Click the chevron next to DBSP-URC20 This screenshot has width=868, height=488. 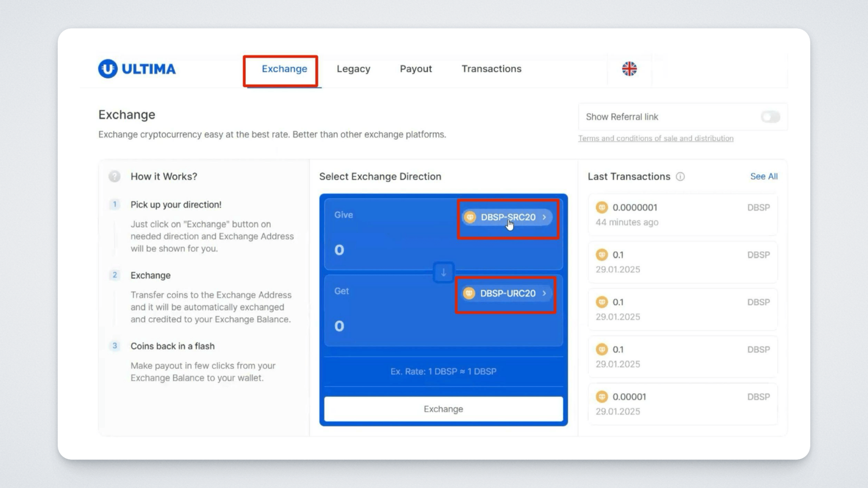click(544, 294)
